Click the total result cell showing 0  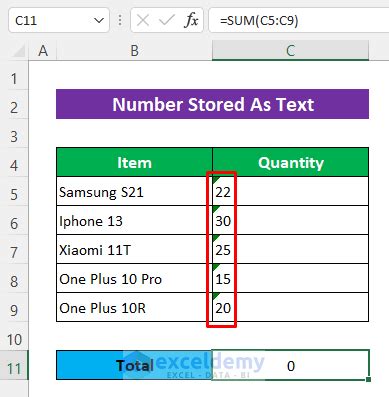(290, 365)
